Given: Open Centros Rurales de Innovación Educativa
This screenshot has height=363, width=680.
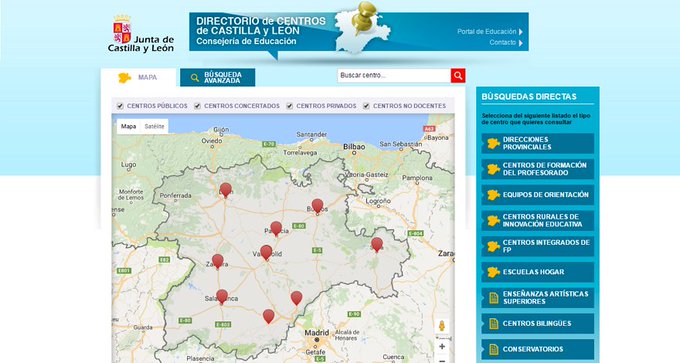Looking at the screenshot, I should pos(538,221).
